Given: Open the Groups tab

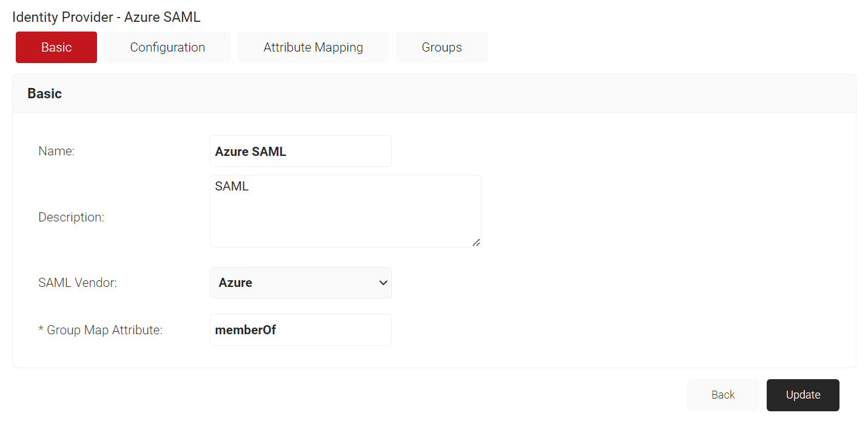Looking at the screenshot, I should [x=442, y=47].
